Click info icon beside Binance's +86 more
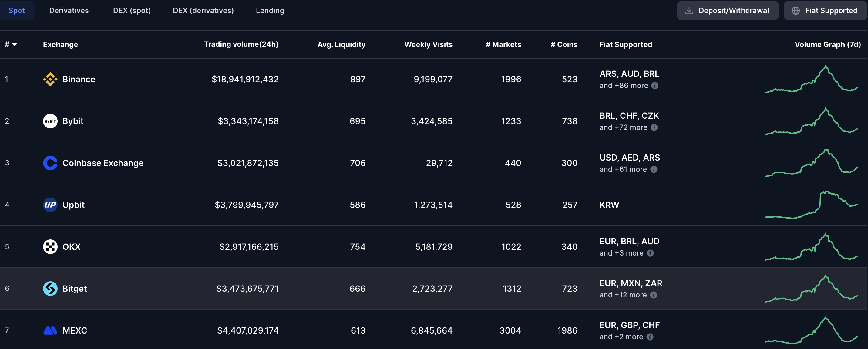 [x=655, y=86]
